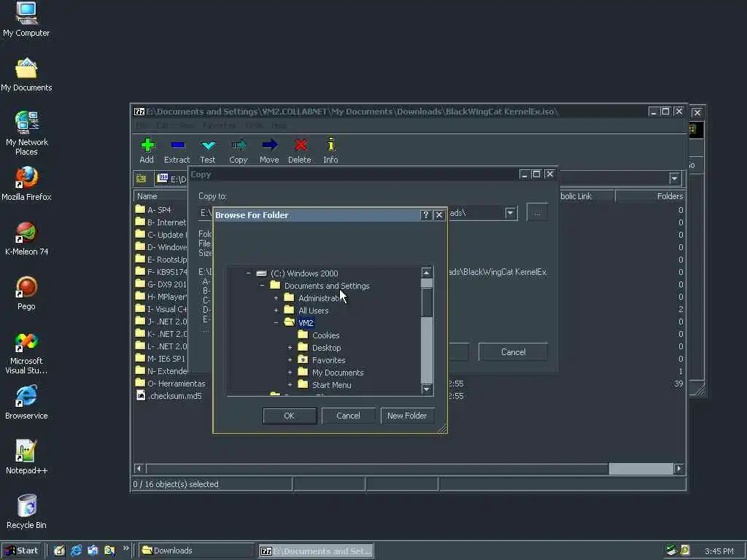Open the Recycle Bin desktop icon
747x560 pixels.
click(x=26, y=513)
